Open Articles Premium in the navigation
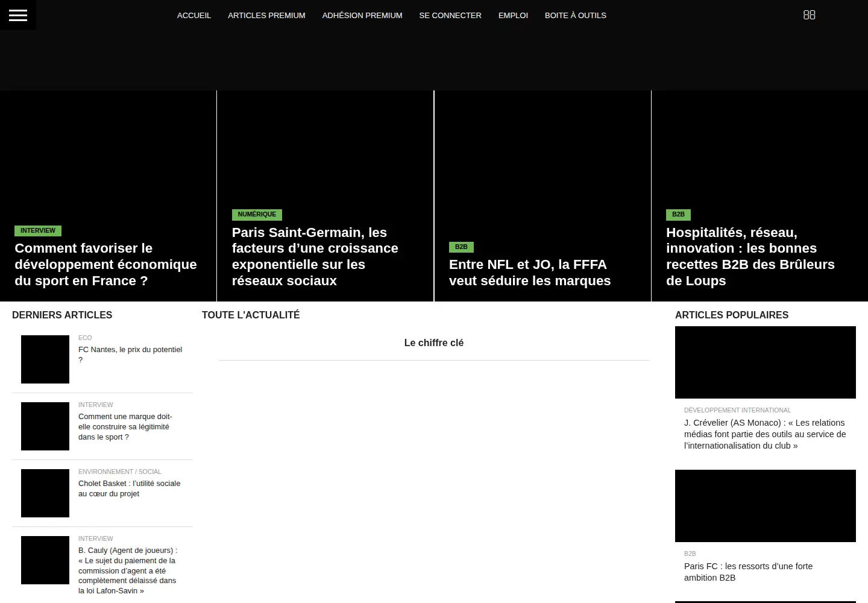Image resolution: width=868 pixels, height=603 pixels. (266, 16)
